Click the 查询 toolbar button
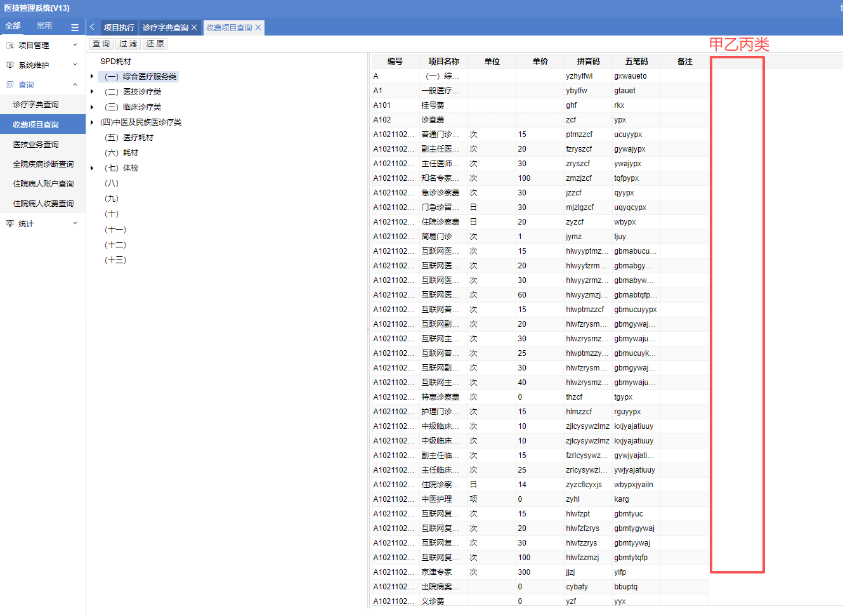This screenshot has width=843, height=616. point(101,44)
